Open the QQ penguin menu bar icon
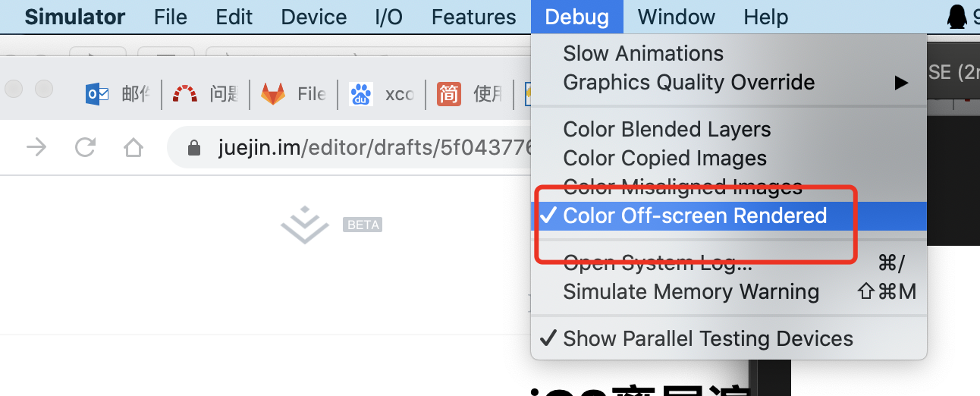 point(957,17)
